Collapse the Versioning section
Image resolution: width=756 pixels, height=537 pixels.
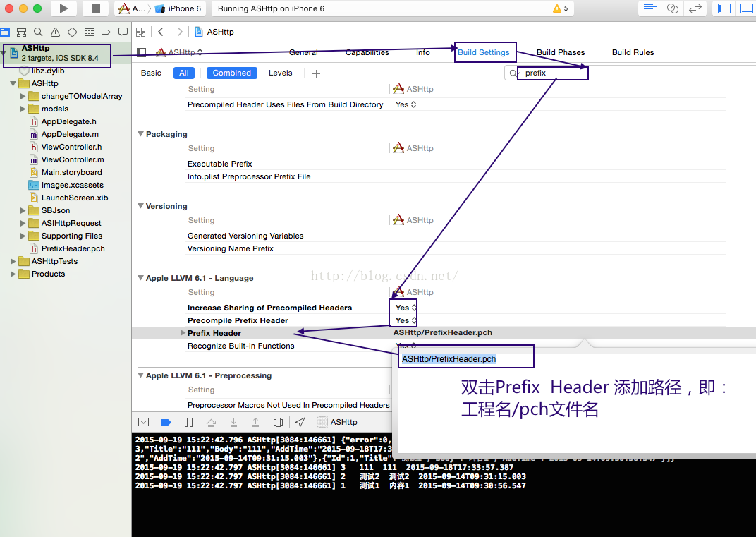point(141,206)
